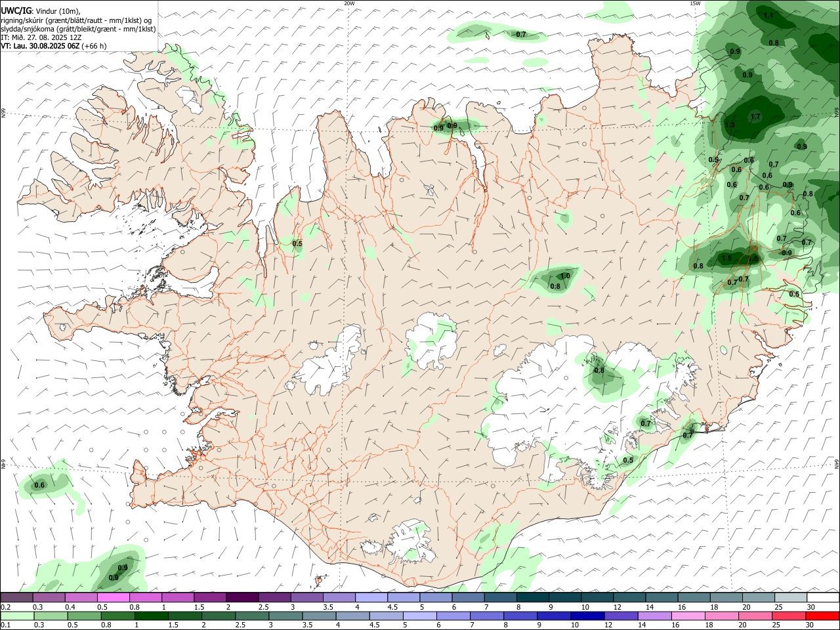Select the 'slydda/snjókoma' line in the header
840x630 pixels.
pos(78,29)
